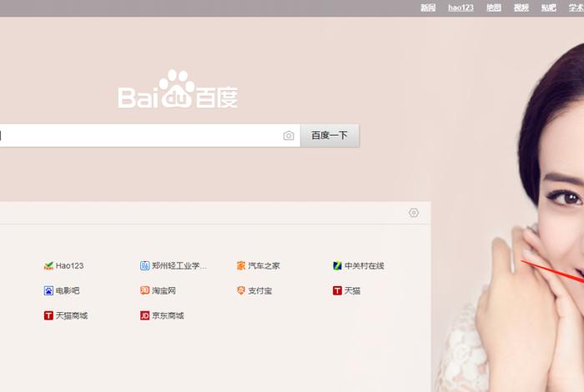This screenshot has height=392, width=584.
Task: Open the 郑州轻工业学... shortcut link
Action: click(x=179, y=266)
